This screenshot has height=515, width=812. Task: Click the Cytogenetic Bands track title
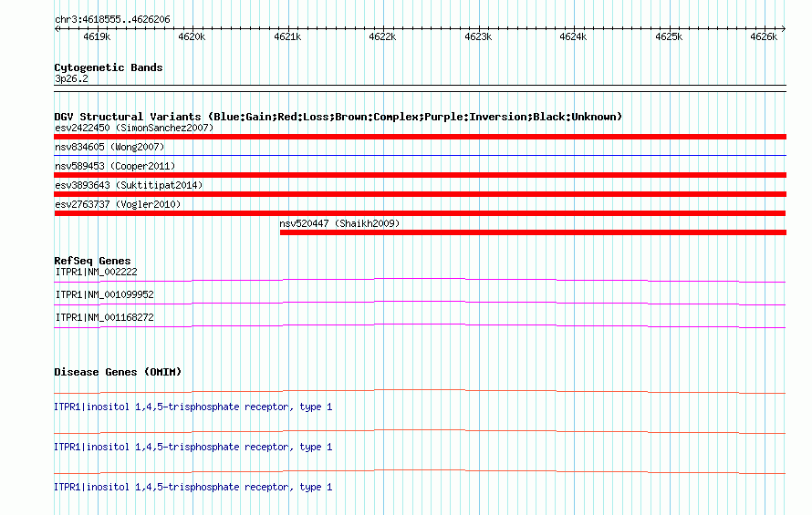click(109, 67)
